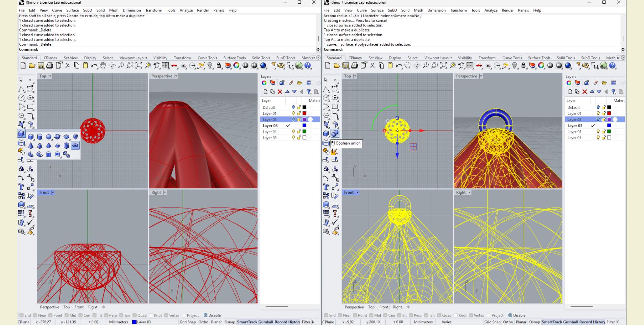Expand toolbar tabs overflow chevron in left window
Screen dimensions: 644x325
(x=313, y=58)
